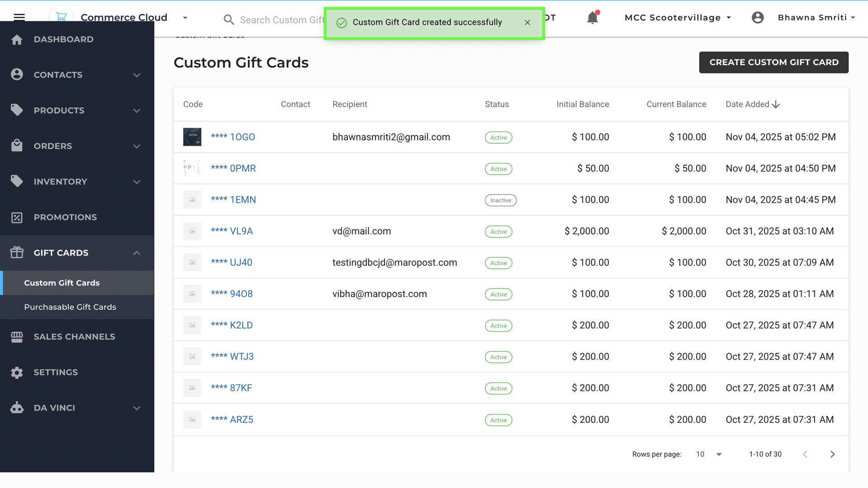The image size is (868, 488).
Task: Sort the table by Date Added
Action: point(753,104)
